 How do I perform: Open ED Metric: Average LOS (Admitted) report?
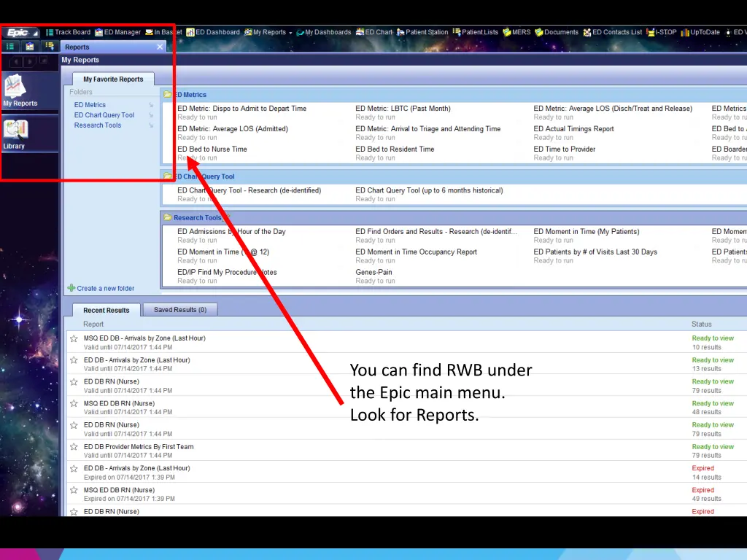click(x=233, y=128)
